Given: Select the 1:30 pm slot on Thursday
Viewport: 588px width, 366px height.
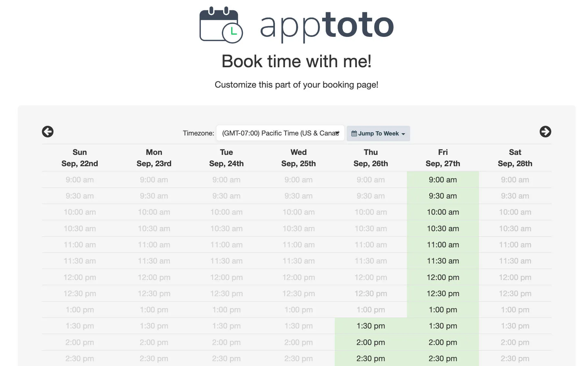Looking at the screenshot, I should [371, 326].
